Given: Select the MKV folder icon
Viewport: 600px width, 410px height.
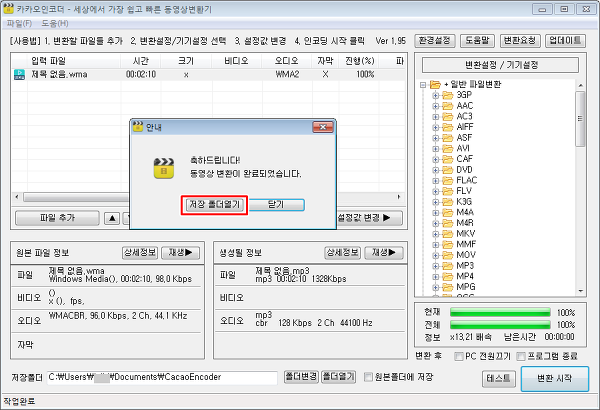Looking at the screenshot, I should (x=447, y=234).
